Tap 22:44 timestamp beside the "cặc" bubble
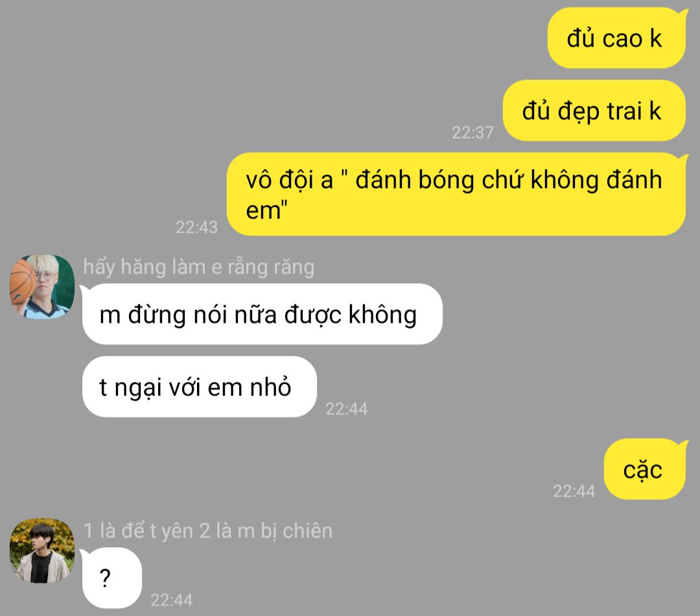700x616 pixels. (574, 491)
